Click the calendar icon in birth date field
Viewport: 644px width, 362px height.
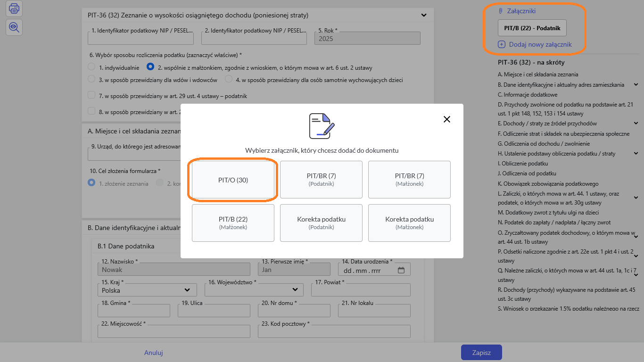coord(401,270)
